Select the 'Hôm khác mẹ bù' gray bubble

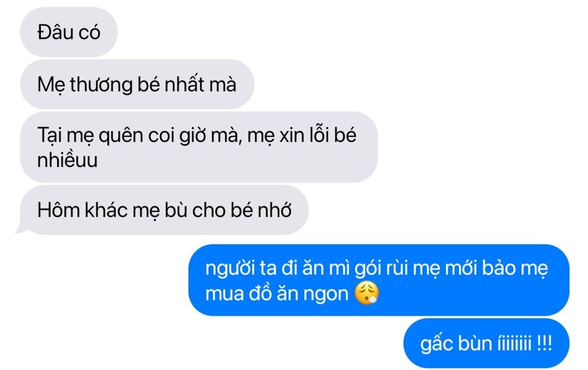click(x=164, y=210)
